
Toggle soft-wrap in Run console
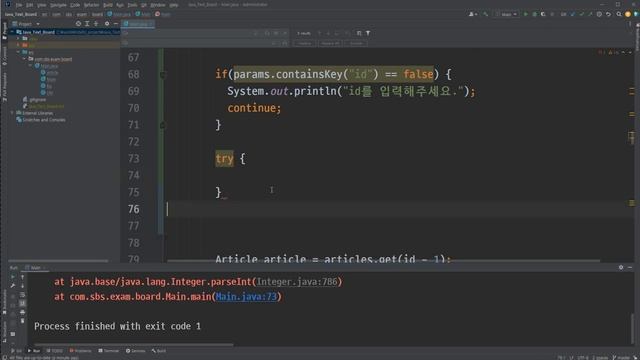pos(22,295)
